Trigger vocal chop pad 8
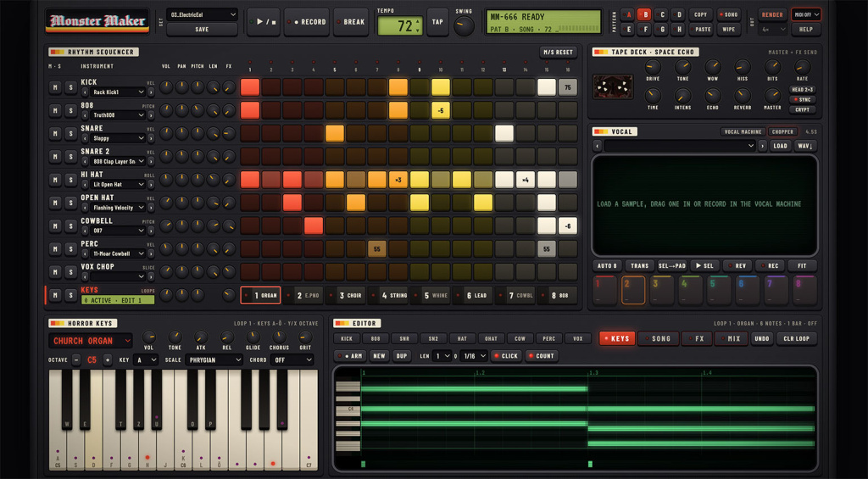The image size is (868, 479). point(805,290)
